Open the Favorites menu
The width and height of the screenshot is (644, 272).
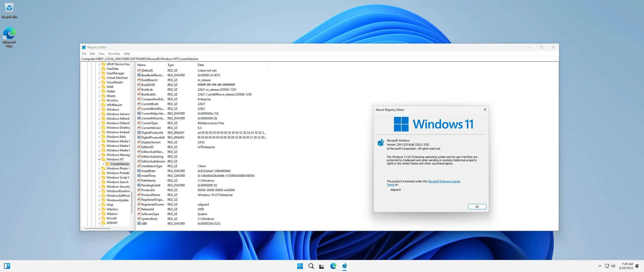point(114,54)
